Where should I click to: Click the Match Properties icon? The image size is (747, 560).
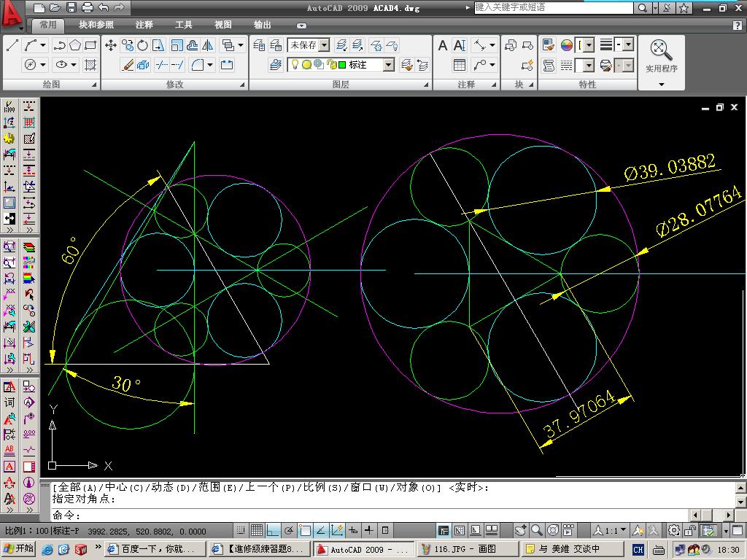(x=549, y=46)
